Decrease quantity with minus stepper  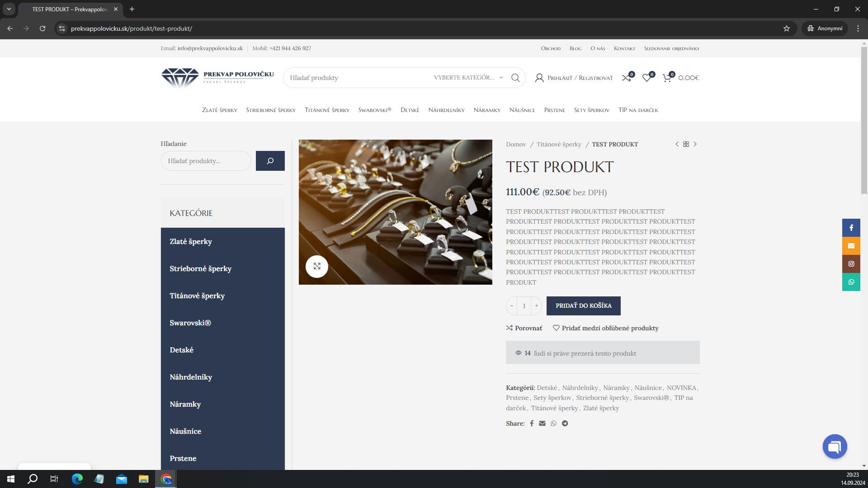point(512,306)
